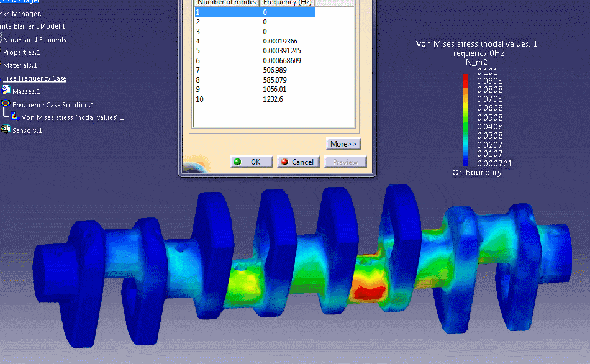
Task: Confirm the dialog with OK
Action: tap(252, 162)
